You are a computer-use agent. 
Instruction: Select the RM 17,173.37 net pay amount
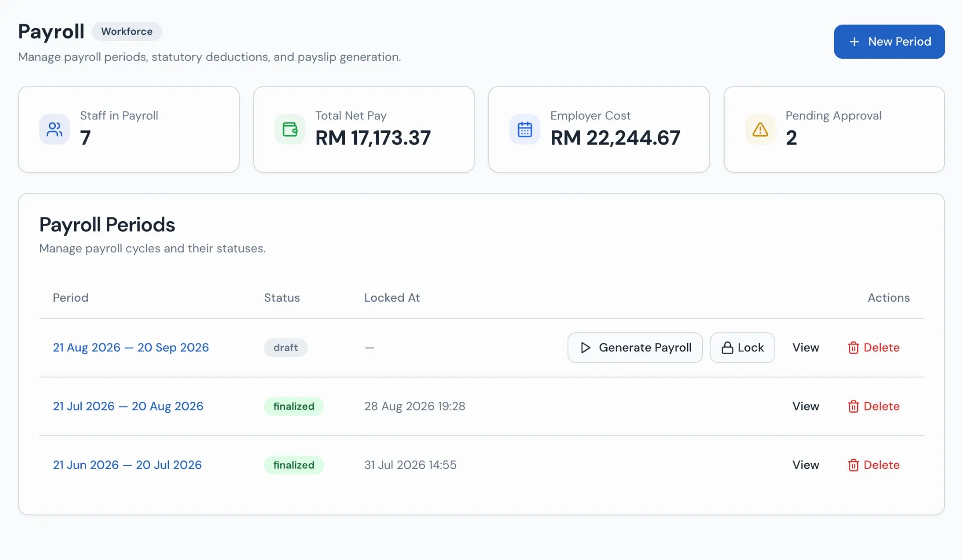373,138
